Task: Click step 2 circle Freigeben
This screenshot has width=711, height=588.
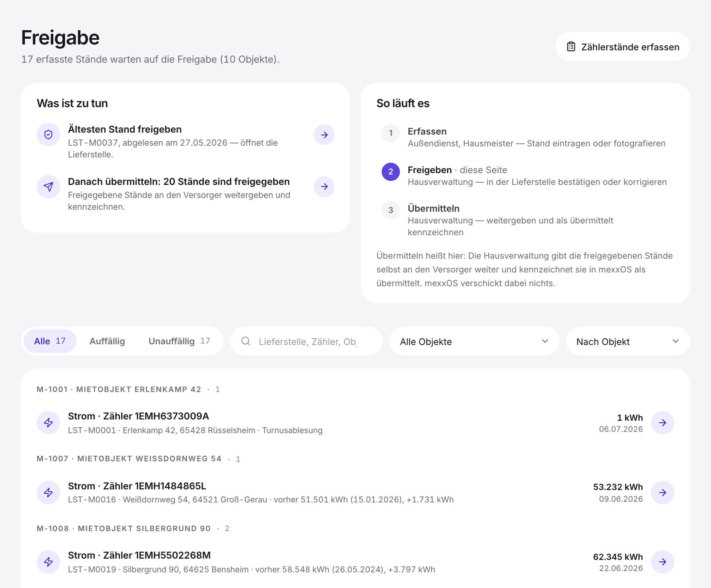Action: 391,172
